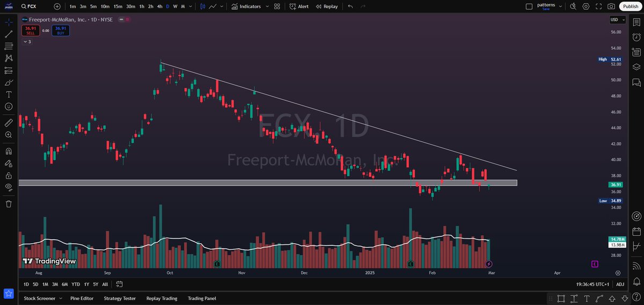Open chart settings hexagon icon
The image size is (644, 305).
[586, 6]
